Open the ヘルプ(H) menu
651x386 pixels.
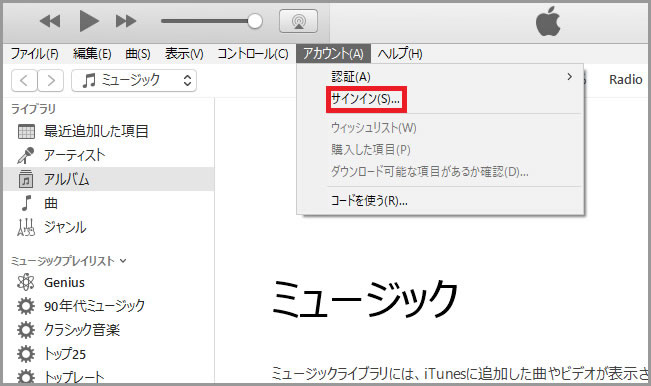[400, 54]
